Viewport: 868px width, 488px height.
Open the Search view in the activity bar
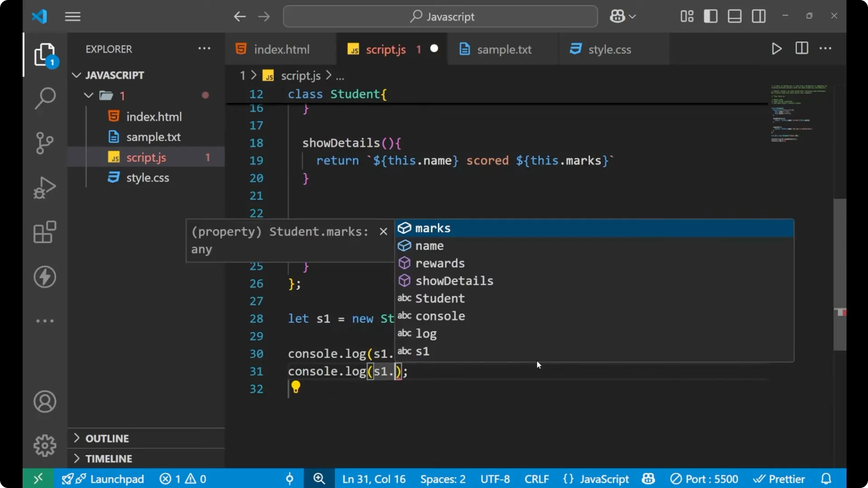pyautogui.click(x=45, y=98)
